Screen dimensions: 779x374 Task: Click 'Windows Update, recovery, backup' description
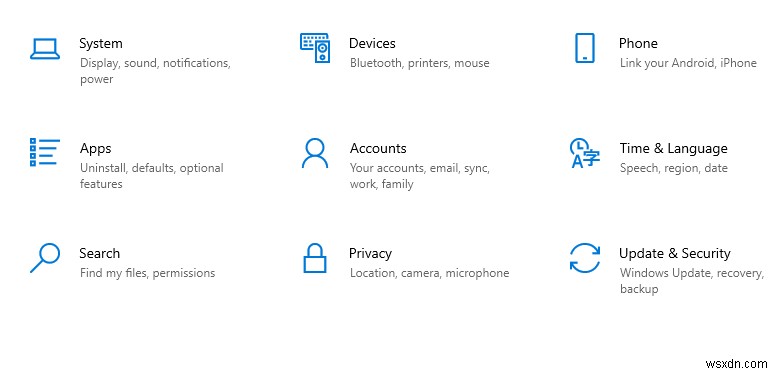click(x=692, y=281)
